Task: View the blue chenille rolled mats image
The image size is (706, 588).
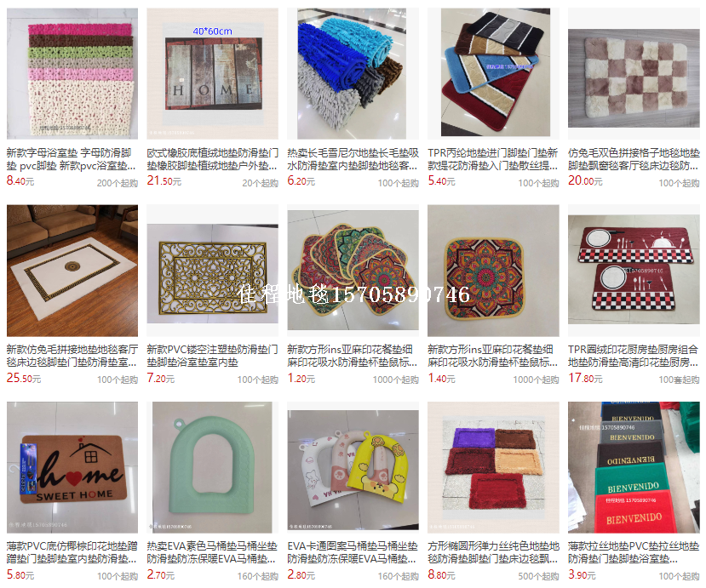Action: [353, 73]
